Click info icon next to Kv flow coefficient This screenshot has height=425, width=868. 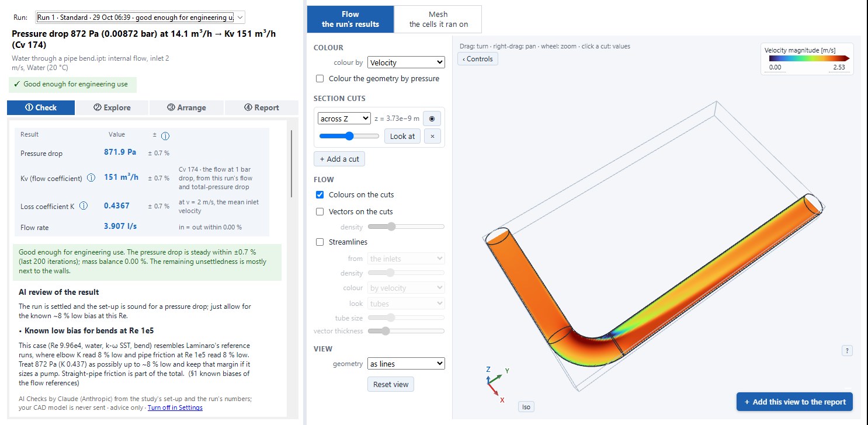click(91, 178)
